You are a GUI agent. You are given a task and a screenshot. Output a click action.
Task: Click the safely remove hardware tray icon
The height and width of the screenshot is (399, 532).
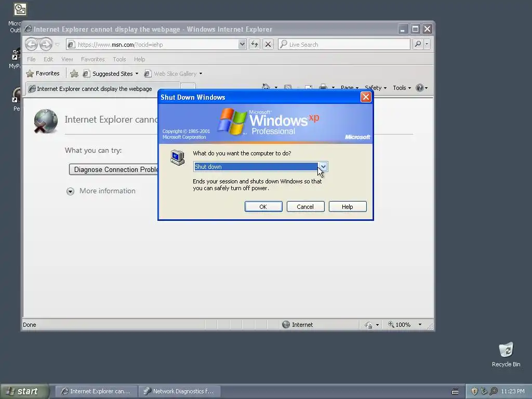coord(484,391)
